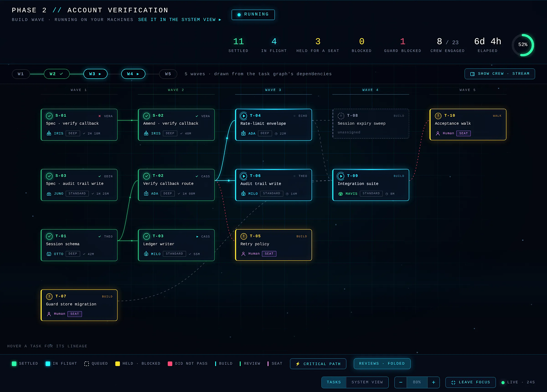Click the play icon on T-06 card

pyautogui.click(x=244, y=176)
